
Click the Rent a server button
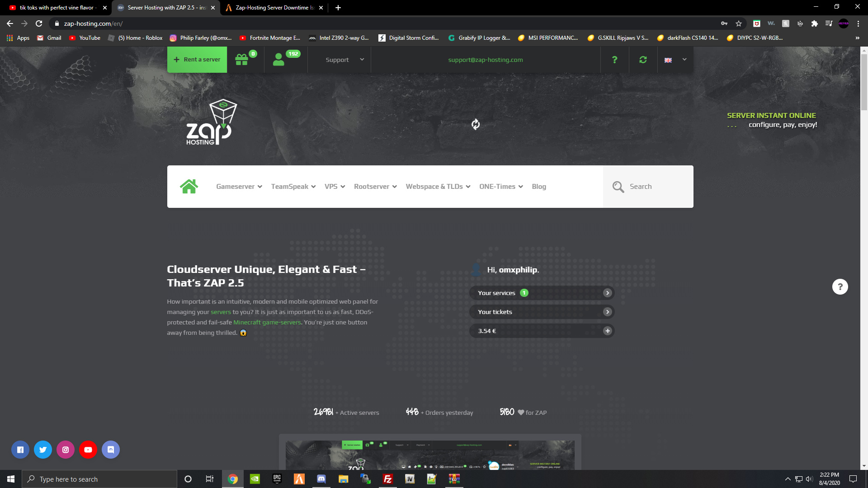point(197,60)
